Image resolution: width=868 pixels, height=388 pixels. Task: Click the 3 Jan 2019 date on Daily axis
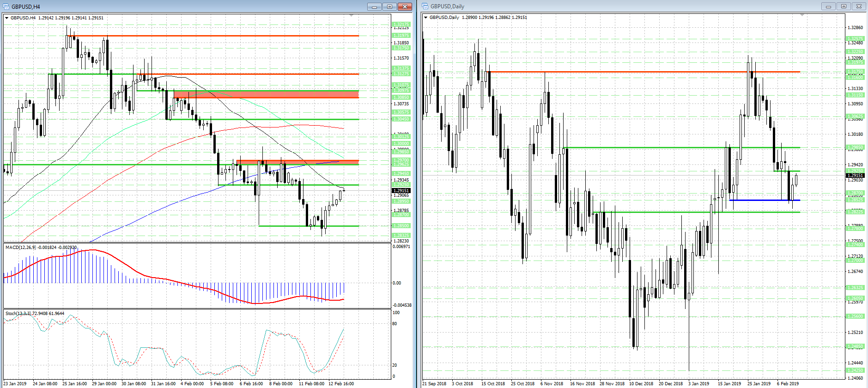(698, 384)
